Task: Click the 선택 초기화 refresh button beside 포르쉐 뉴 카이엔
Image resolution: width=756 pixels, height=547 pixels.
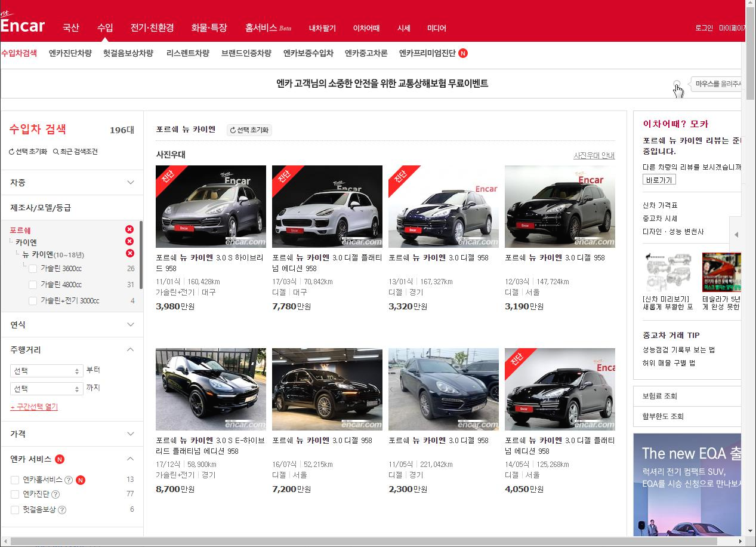Action: pos(249,130)
